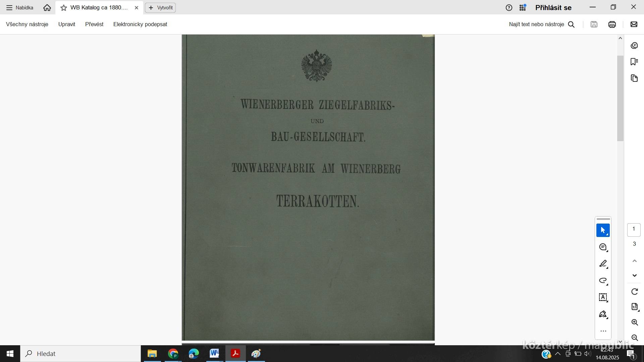Open the Adobe apps grid icon
644x362 pixels.
pos(523,7)
